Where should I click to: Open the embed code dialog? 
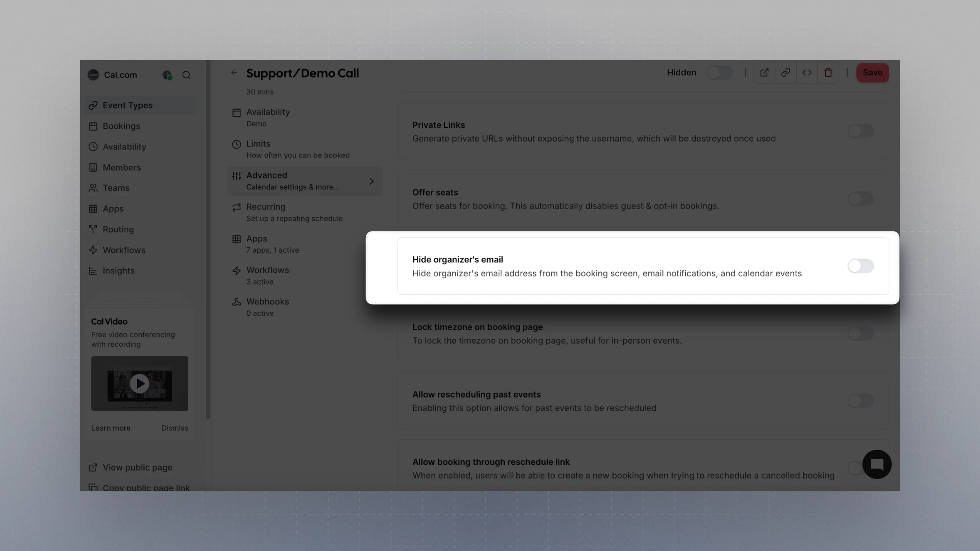(806, 72)
